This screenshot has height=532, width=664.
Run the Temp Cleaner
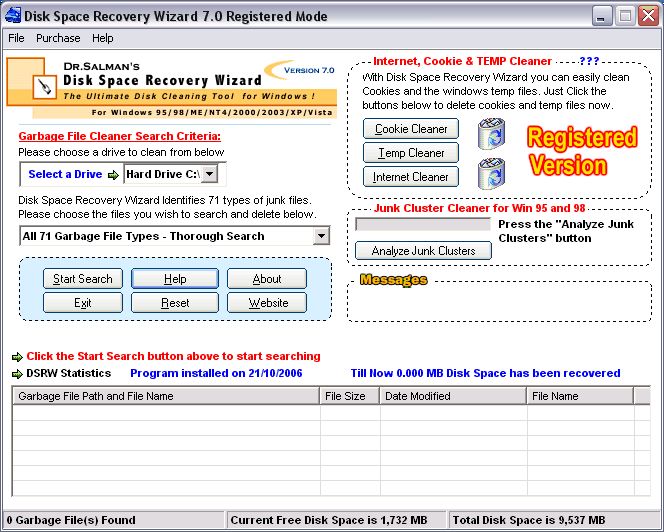pos(411,153)
